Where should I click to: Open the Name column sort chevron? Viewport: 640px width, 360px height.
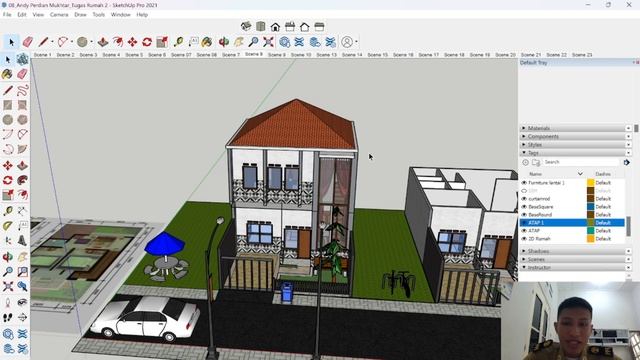click(580, 174)
